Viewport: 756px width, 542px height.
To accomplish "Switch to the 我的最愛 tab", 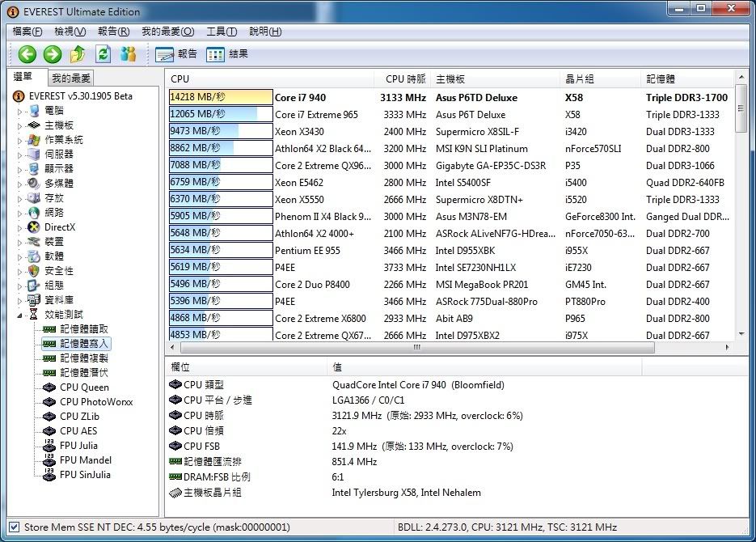I will 71,78.
